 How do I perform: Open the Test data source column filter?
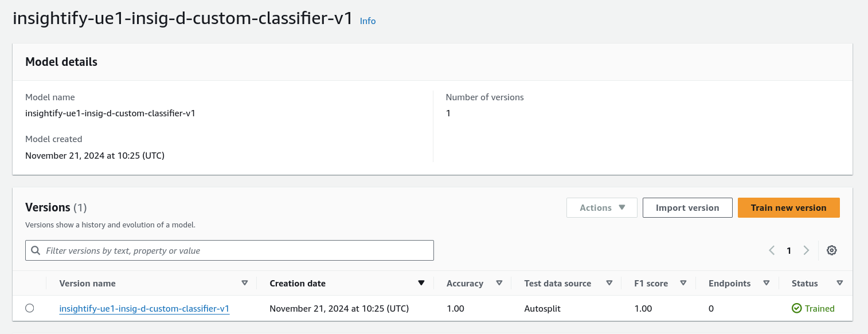click(x=609, y=283)
